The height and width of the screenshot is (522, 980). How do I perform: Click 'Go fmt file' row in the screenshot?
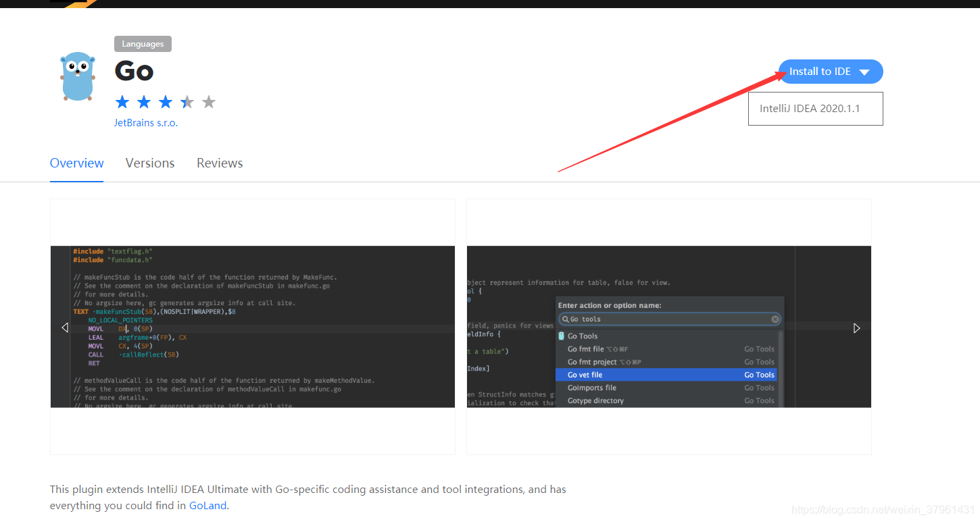666,349
